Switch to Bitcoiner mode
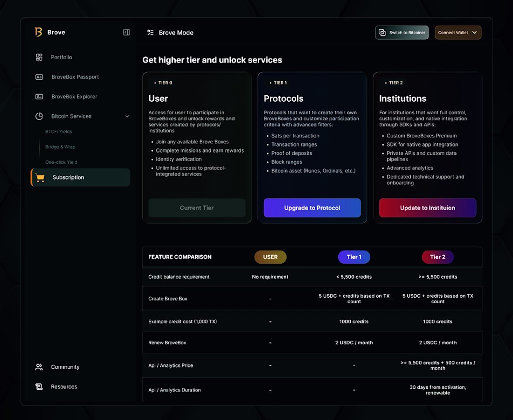513x420 pixels. (x=402, y=33)
